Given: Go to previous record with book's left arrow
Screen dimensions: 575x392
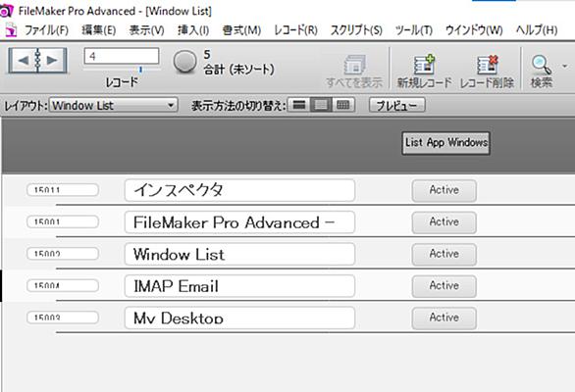Looking at the screenshot, I should pyautogui.click(x=23, y=60).
